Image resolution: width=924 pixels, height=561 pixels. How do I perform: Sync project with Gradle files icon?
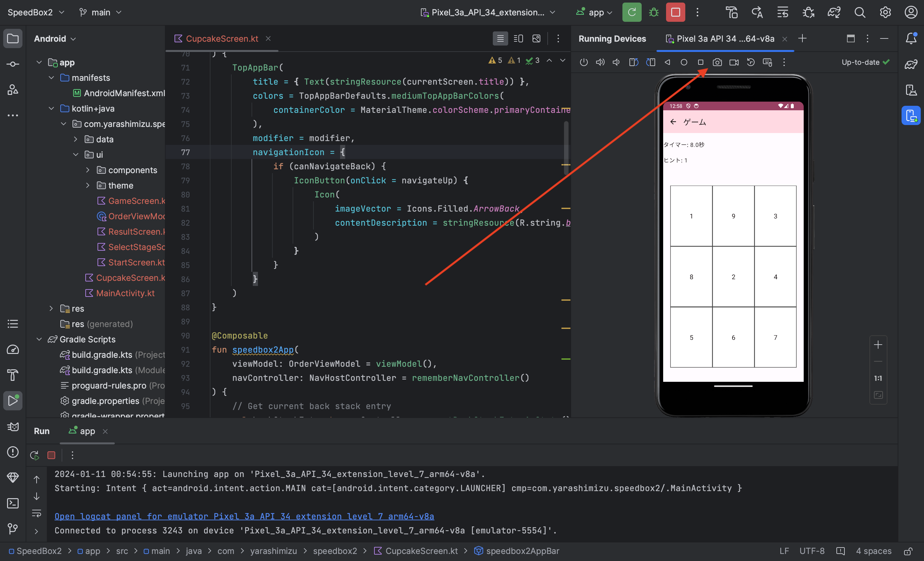click(834, 13)
